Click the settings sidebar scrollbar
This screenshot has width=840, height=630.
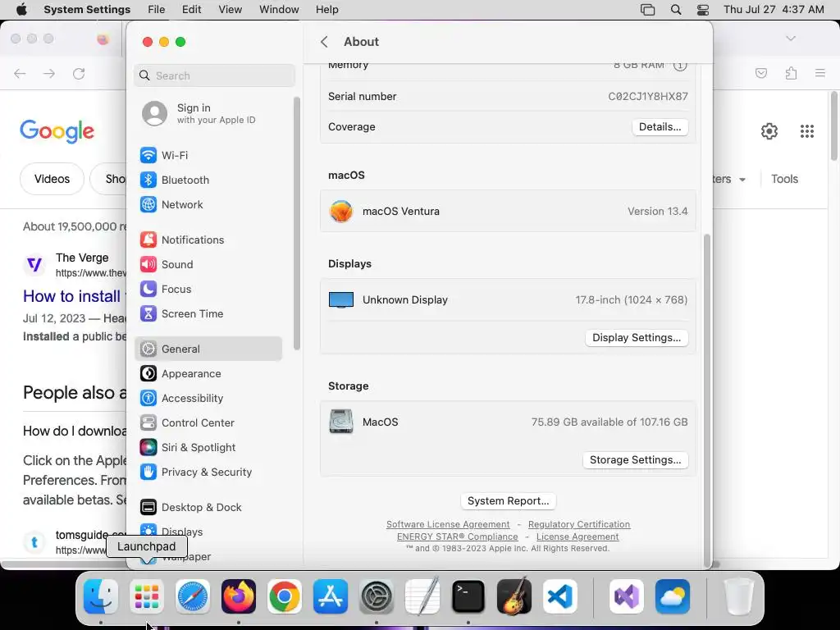coord(296,223)
